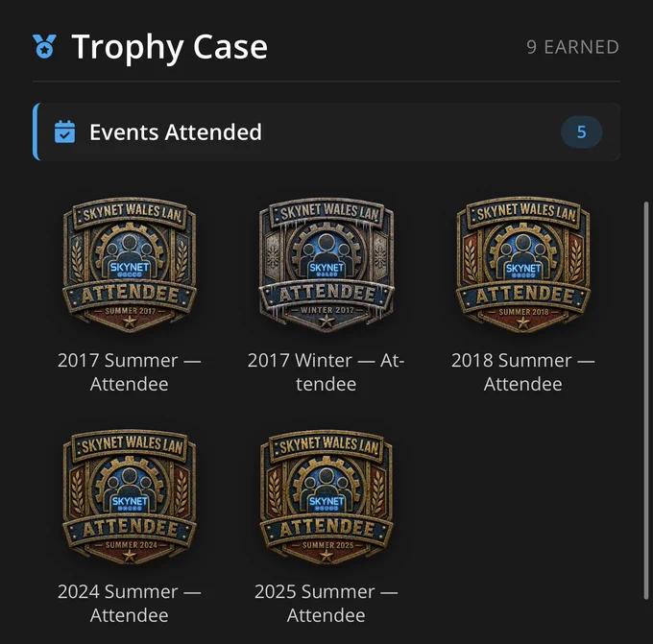This screenshot has width=653, height=644.
Task: Click the Events Attended count badge 5
Action: pos(581,131)
